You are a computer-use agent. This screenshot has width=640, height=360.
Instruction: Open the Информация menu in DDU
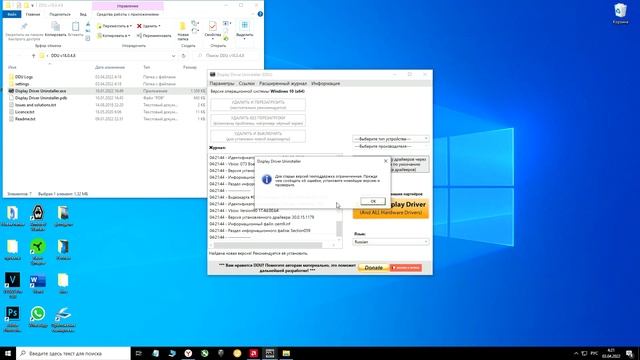pyautogui.click(x=326, y=83)
